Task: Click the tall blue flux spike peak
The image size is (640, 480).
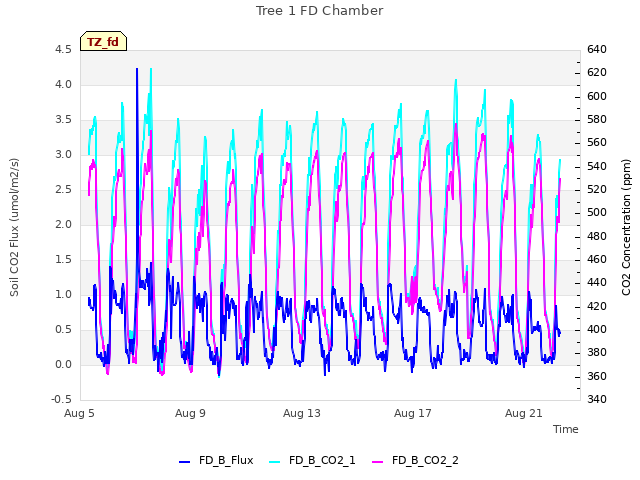Action: tap(137, 69)
